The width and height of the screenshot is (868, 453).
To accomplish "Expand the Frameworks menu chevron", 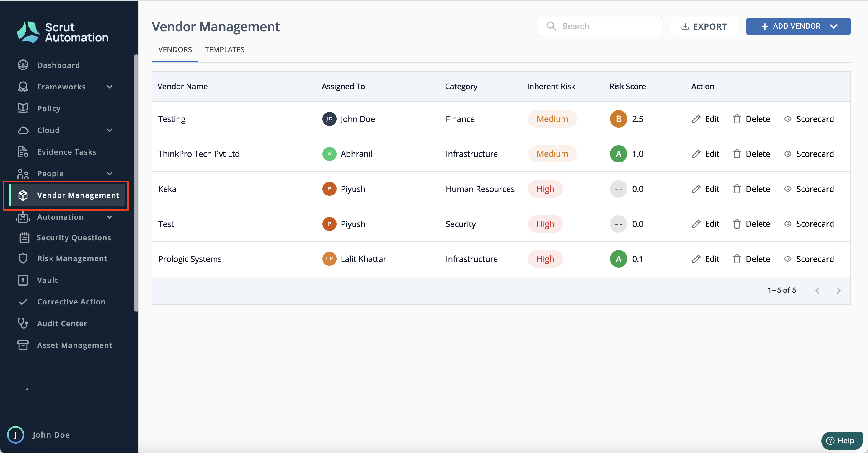I will click(x=110, y=87).
